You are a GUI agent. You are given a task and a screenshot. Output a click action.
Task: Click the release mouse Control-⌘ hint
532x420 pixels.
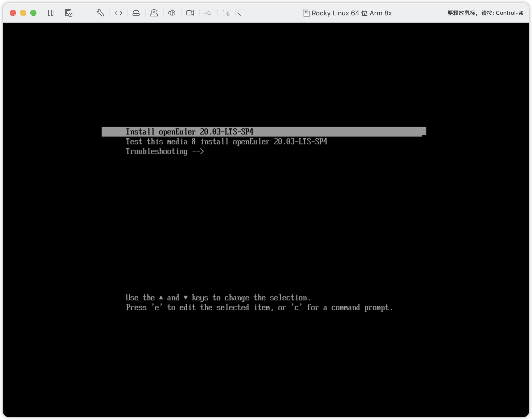click(485, 13)
